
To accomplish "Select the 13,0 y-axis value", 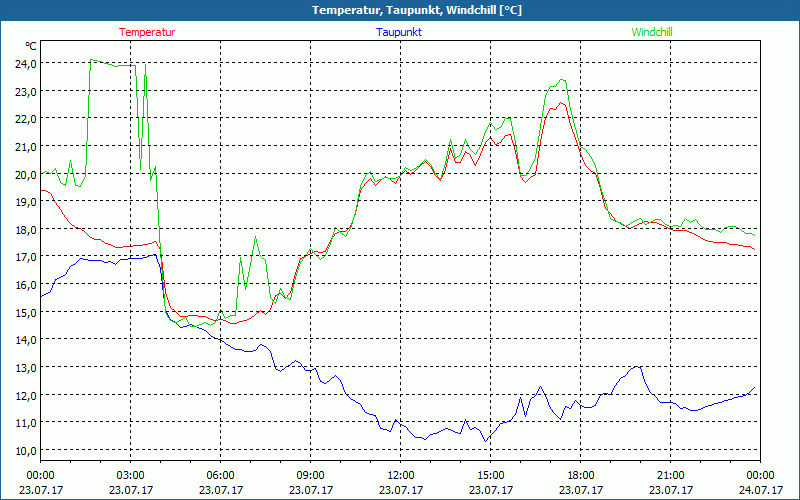I will (x=26, y=367).
